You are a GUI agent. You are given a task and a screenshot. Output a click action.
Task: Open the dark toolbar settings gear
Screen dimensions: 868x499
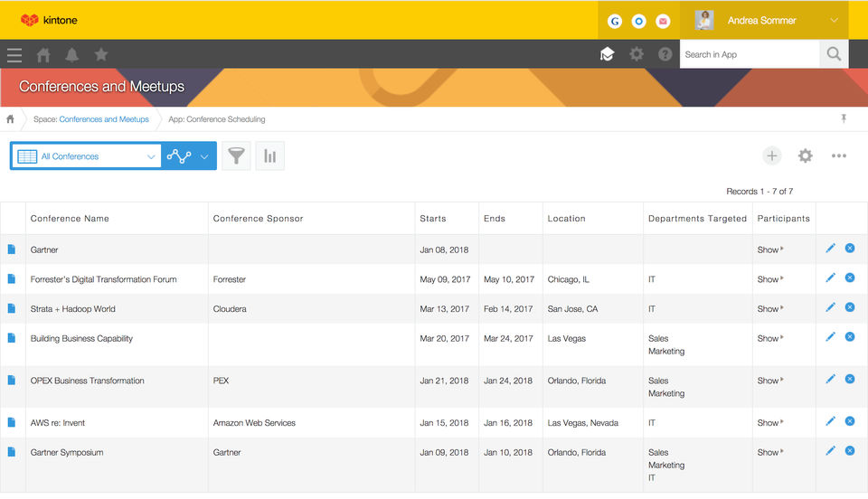637,54
